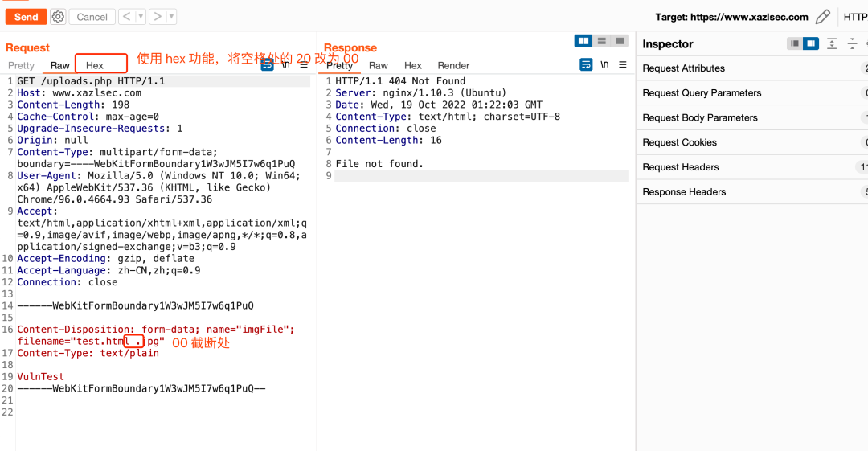The width and height of the screenshot is (868, 451).
Task: Click the Content-Type: text/plain body line
Action: [x=88, y=353]
